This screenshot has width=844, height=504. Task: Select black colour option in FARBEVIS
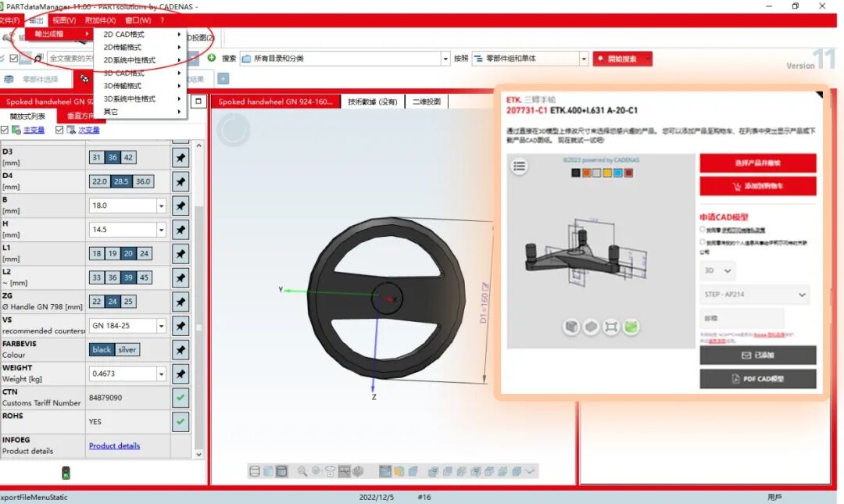point(101,350)
